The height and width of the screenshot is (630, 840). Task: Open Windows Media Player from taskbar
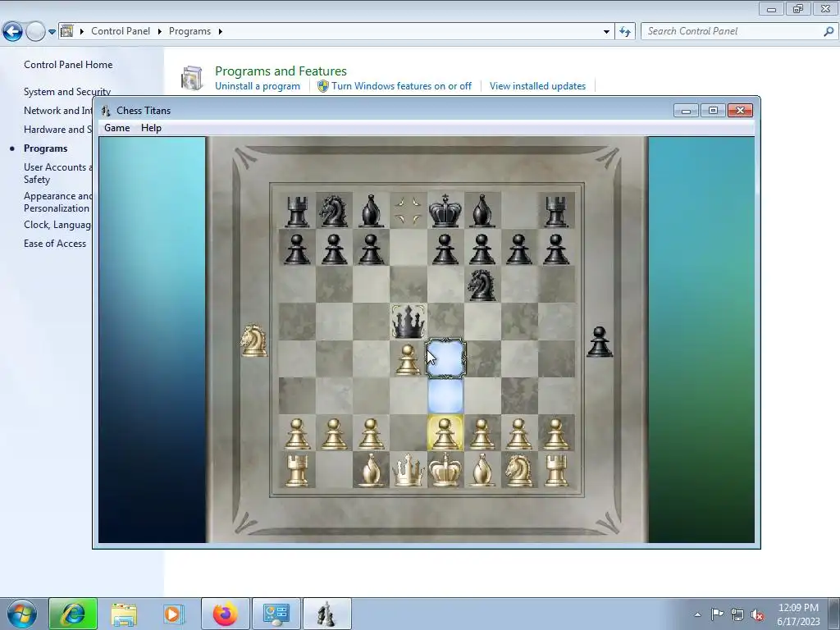click(173, 614)
